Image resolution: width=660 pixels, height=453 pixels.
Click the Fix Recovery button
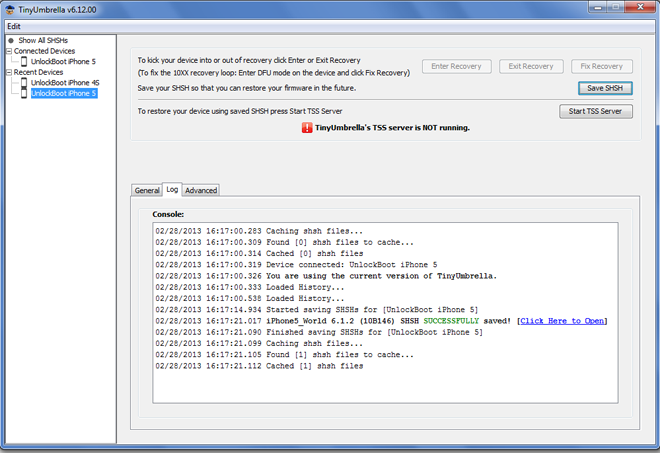point(601,66)
